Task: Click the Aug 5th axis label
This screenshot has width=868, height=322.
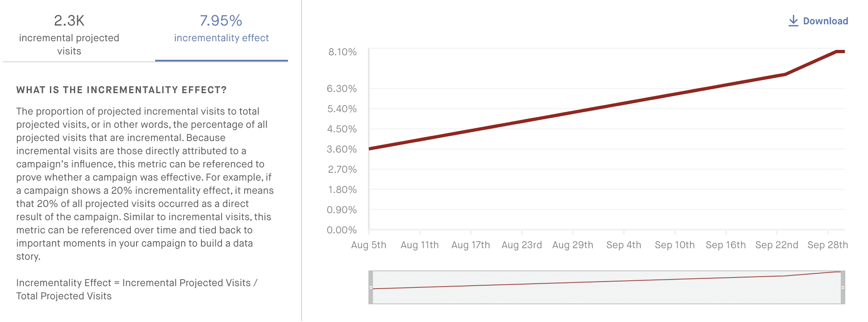Action: pos(369,244)
